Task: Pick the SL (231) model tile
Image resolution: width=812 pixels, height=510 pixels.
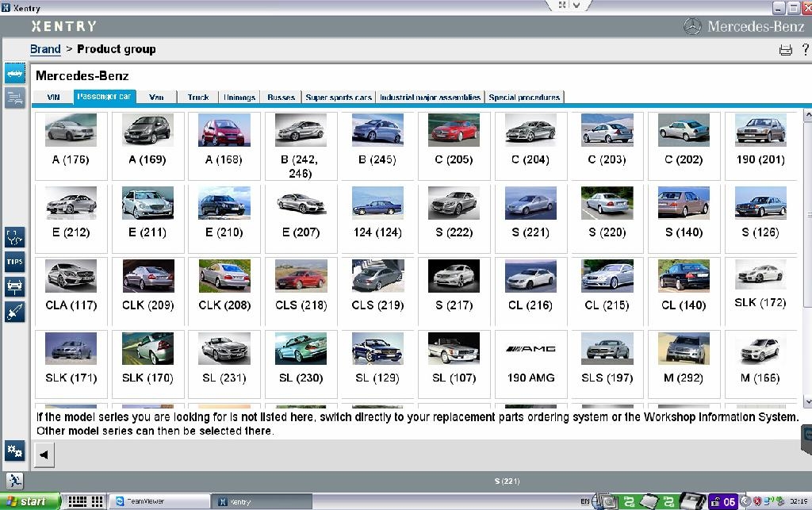Action: click(224, 365)
